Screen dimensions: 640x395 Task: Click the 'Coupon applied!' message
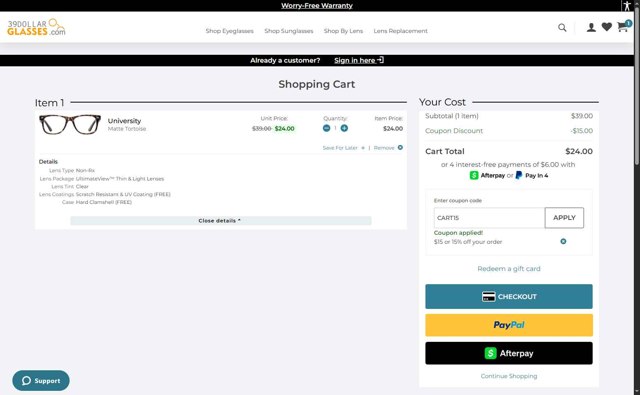coord(458,233)
